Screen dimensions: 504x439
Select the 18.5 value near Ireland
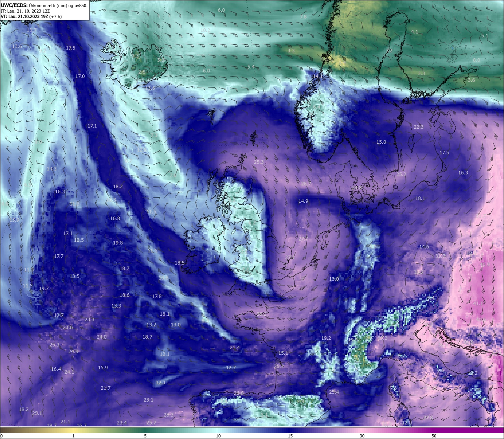[180, 263]
